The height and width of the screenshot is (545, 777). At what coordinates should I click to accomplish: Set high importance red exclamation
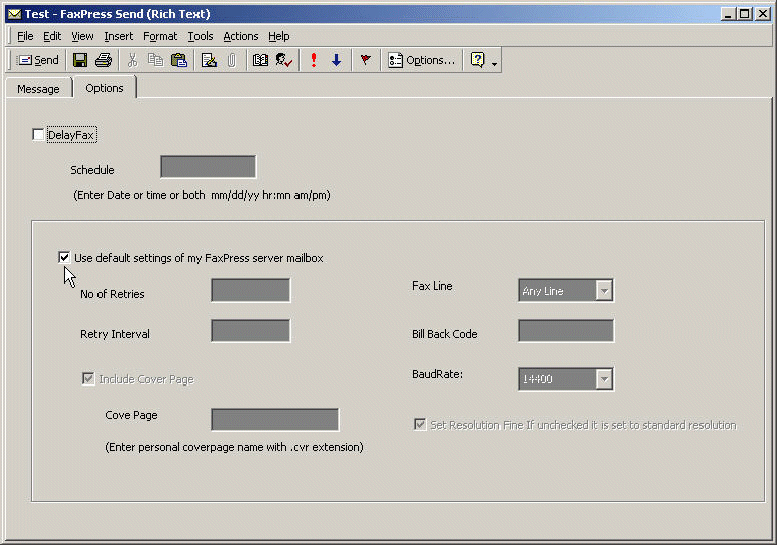(313, 60)
